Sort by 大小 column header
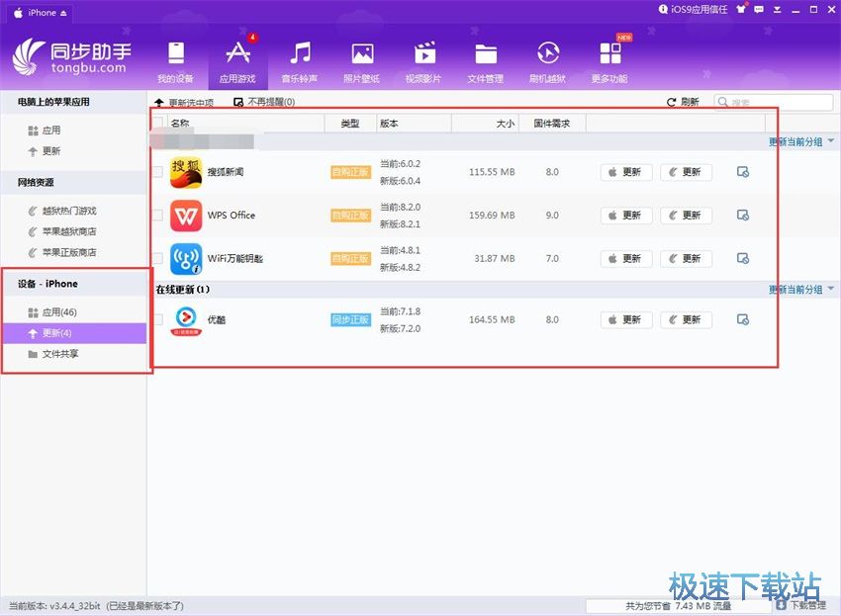841x616 pixels. 486,124
